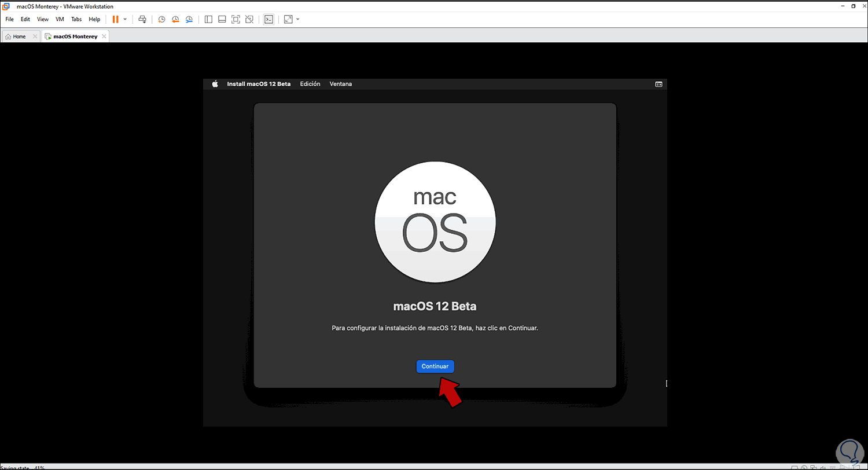The image size is (868, 470).
Task: Expand the power options dropdown arrow
Action: (x=125, y=19)
